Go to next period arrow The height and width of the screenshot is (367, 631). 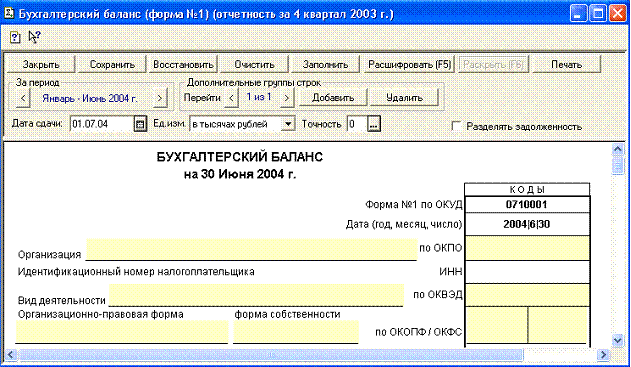coord(160,98)
